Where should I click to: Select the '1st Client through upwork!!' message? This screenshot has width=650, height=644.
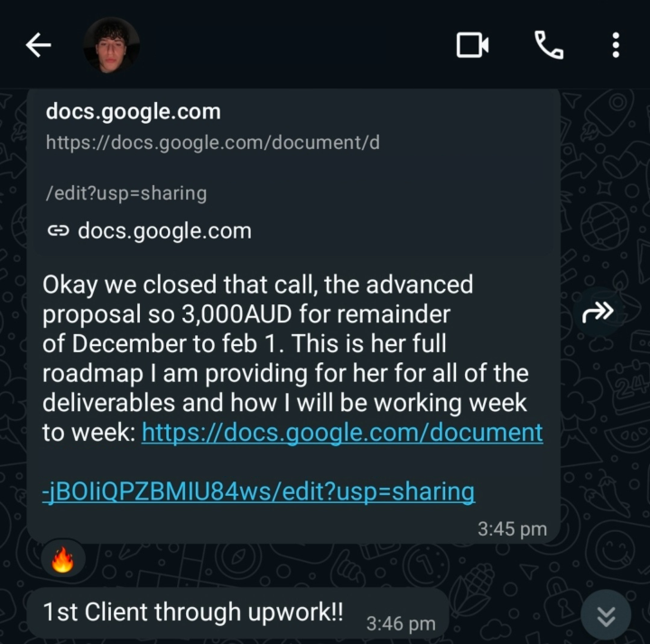point(193,611)
